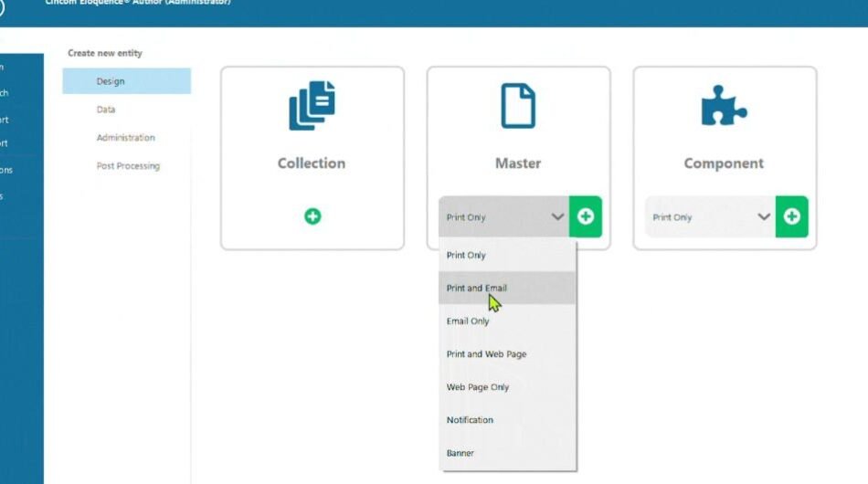This screenshot has height=484, width=868.
Task: Collapse the Master type dropdown
Action: pyautogui.click(x=503, y=216)
